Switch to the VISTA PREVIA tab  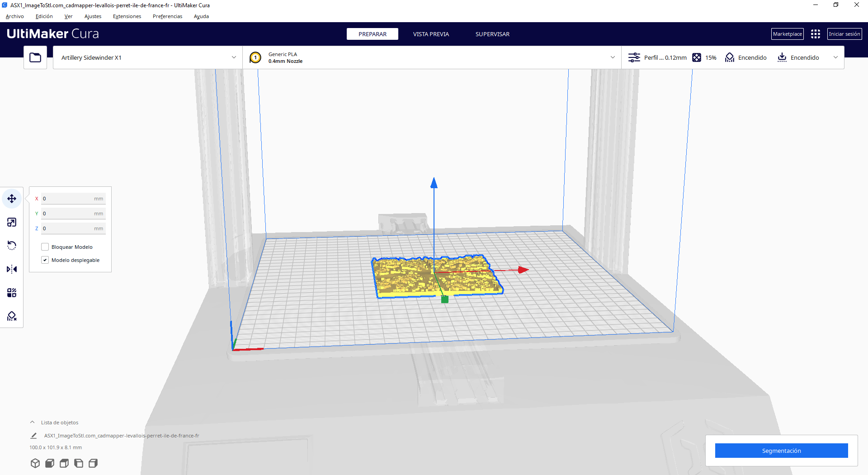pos(431,34)
